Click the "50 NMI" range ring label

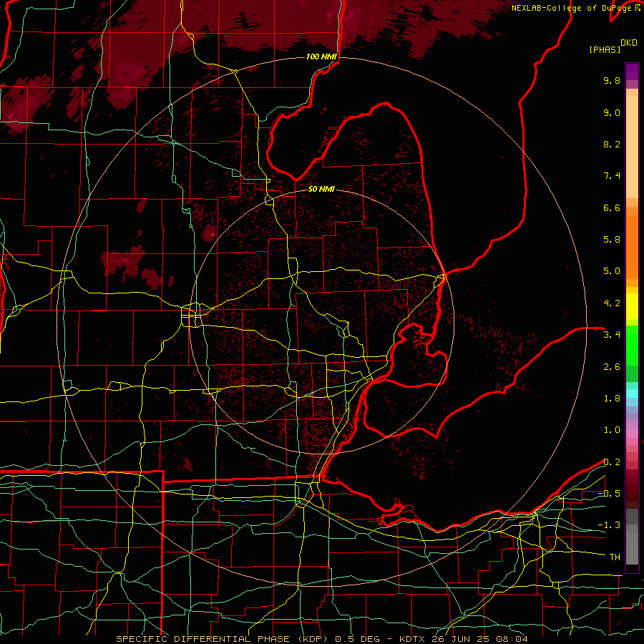pos(321,189)
